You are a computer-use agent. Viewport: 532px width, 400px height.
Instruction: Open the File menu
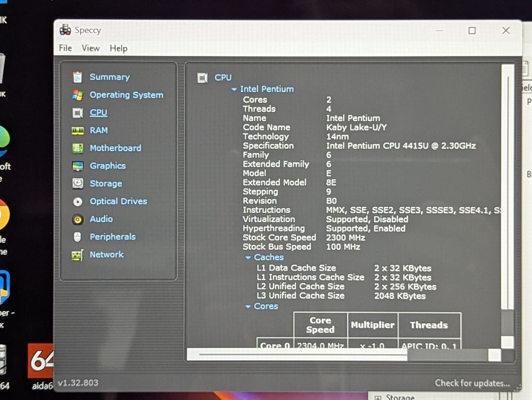coord(65,48)
